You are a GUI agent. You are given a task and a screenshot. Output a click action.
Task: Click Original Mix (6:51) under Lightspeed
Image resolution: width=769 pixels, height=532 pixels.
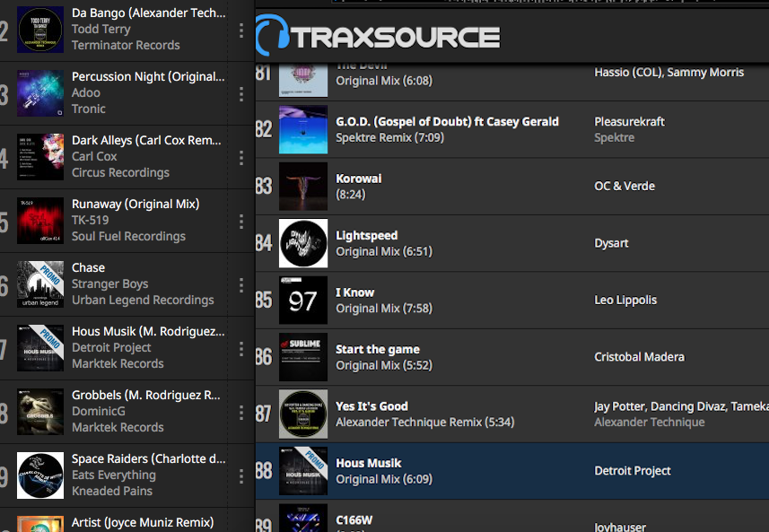[x=384, y=251]
